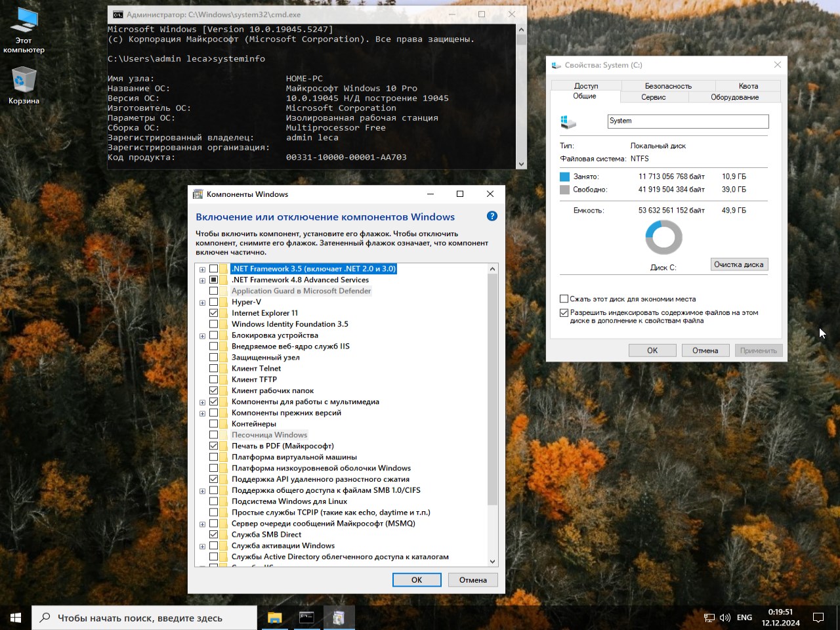
Task: Click Отмена in disk properties window
Action: click(x=705, y=350)
